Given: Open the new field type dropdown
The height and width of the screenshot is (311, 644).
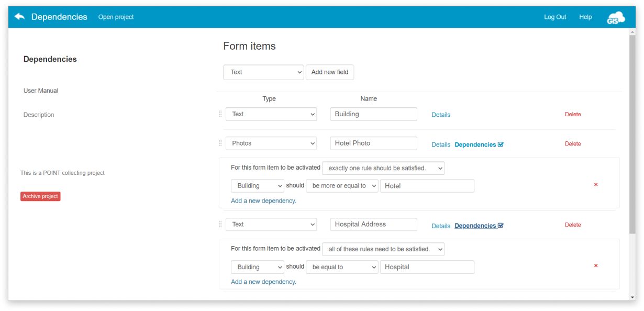Looking at the screenshot, I should coord(263,72).
